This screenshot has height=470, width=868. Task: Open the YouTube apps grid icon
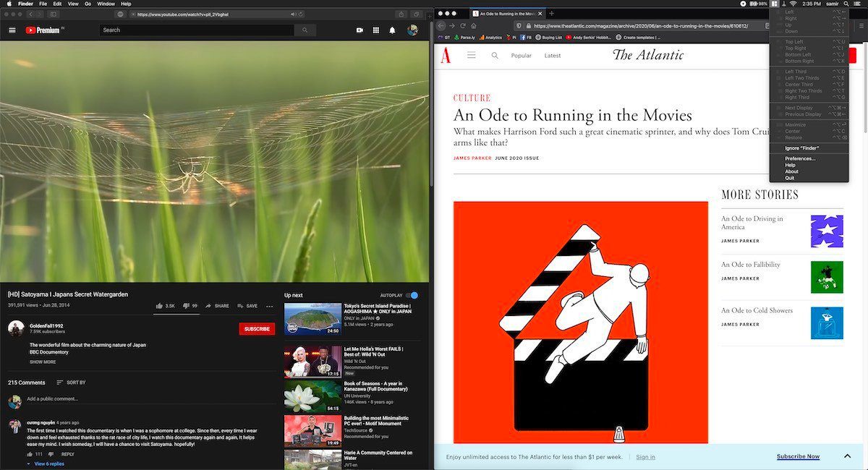pyautogui.click(x=376, y=30)
